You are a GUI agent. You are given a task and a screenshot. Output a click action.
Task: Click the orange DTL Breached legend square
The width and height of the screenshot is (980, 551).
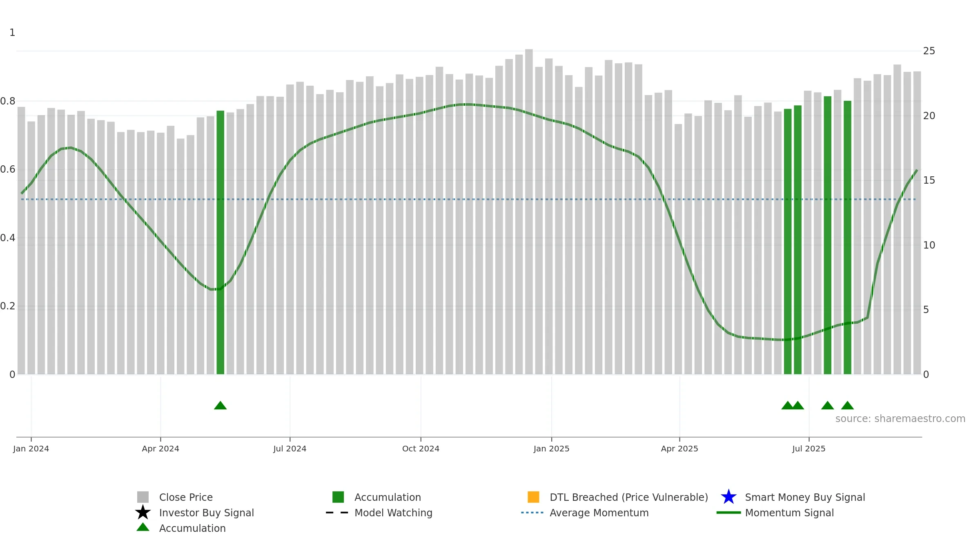(533, 497)
